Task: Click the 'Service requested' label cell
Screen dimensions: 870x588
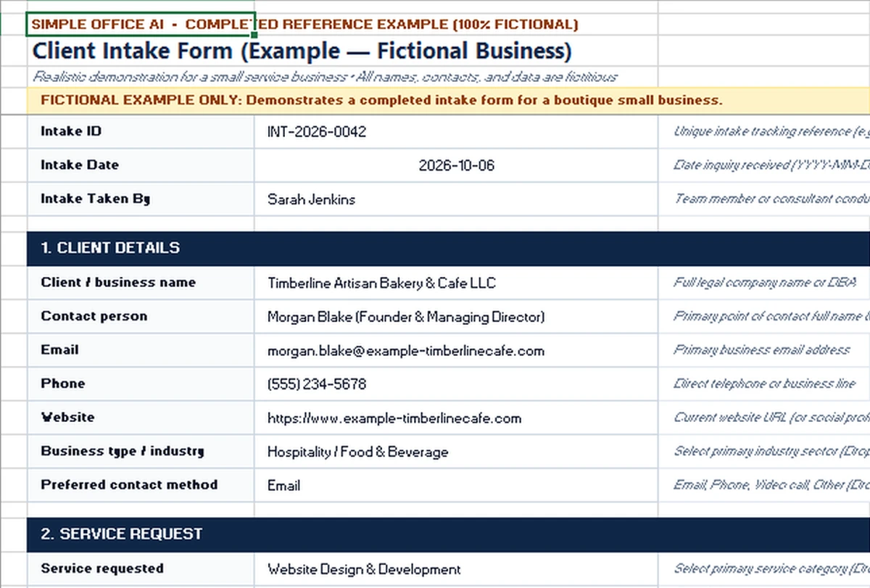Action: 141,568
